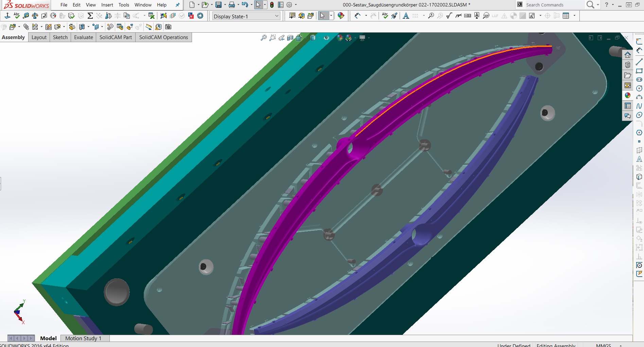The width and height of the screenshot is (644, 347).
Task: Click the Zoom to Fit icon in view toolbar
Action: tap(263, 38)
